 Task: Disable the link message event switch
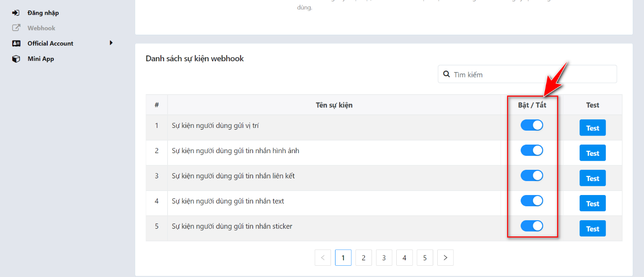tap(532, 175)
